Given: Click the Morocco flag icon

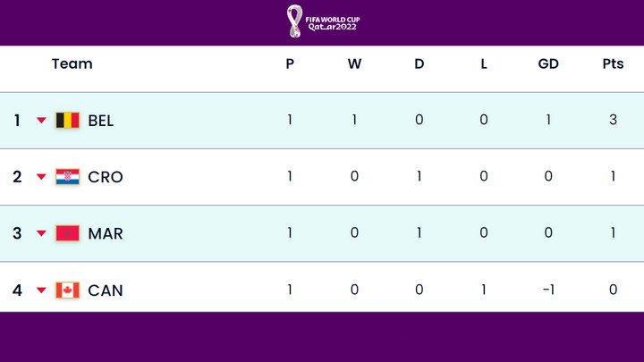Looking at the screenshot, I should (x=67, y=233).
